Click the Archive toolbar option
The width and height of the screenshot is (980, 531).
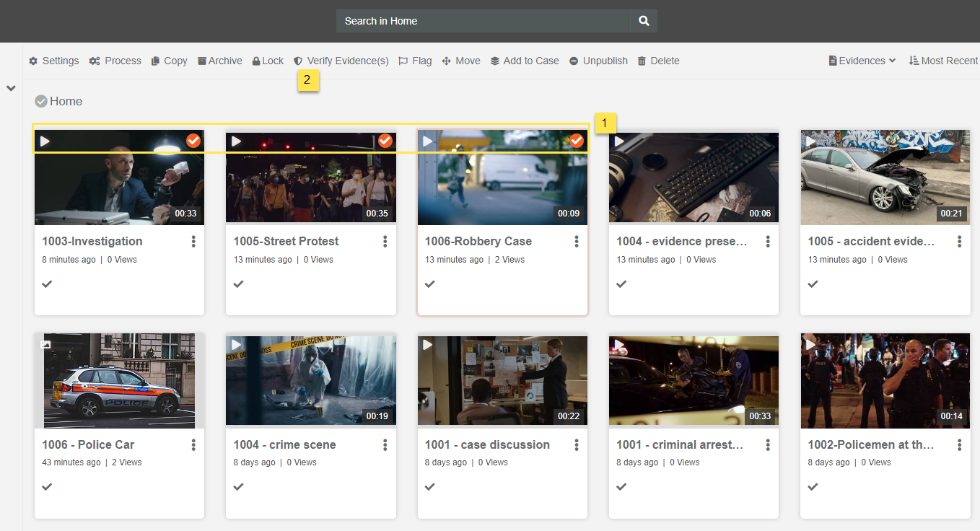[220, 61]
